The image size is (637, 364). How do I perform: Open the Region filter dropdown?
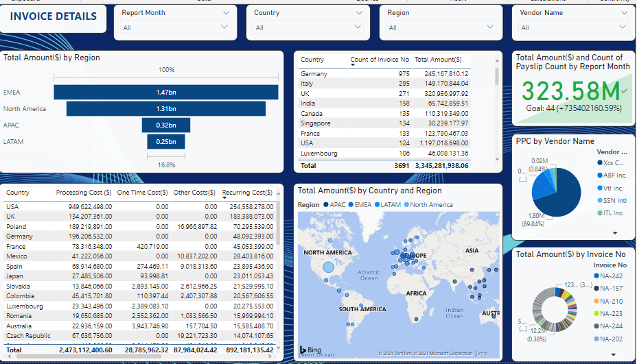pyautogui.click(x=441, y=27)
